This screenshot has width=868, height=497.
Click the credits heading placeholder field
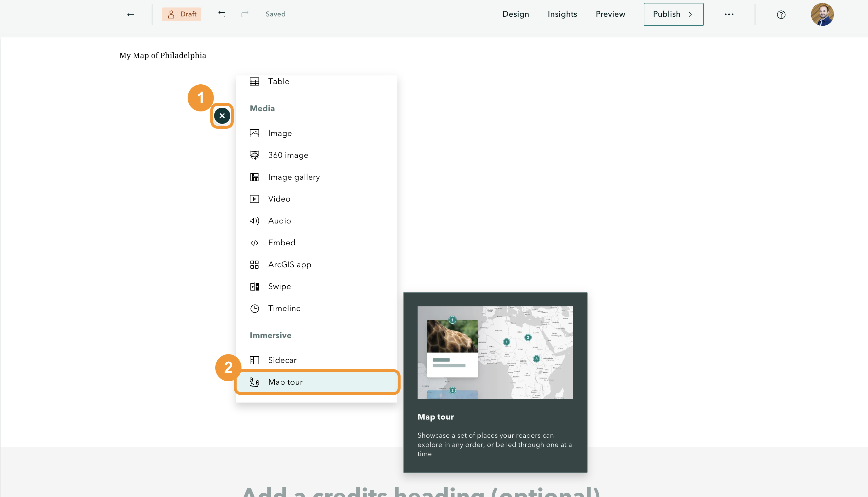point(421,492)
